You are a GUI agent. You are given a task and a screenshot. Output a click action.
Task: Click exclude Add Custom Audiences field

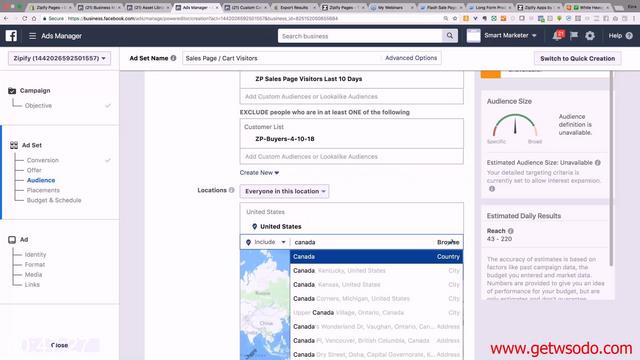pyautogui.click(x=352, y=156)
